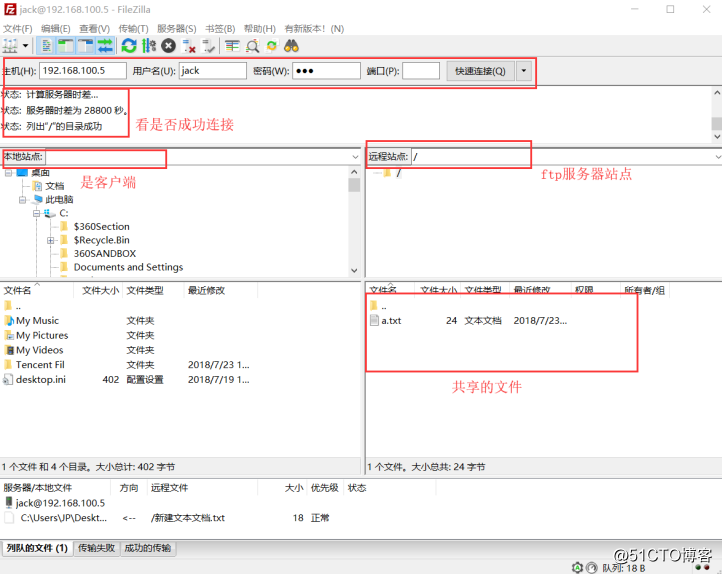Sort local files by 最近修改 column

(221, 290)
